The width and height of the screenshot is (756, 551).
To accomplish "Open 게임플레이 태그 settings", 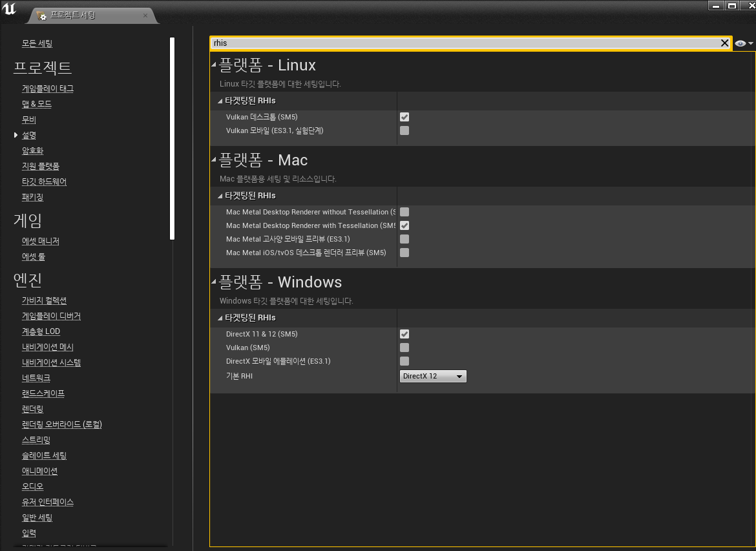I will point(48,88).
